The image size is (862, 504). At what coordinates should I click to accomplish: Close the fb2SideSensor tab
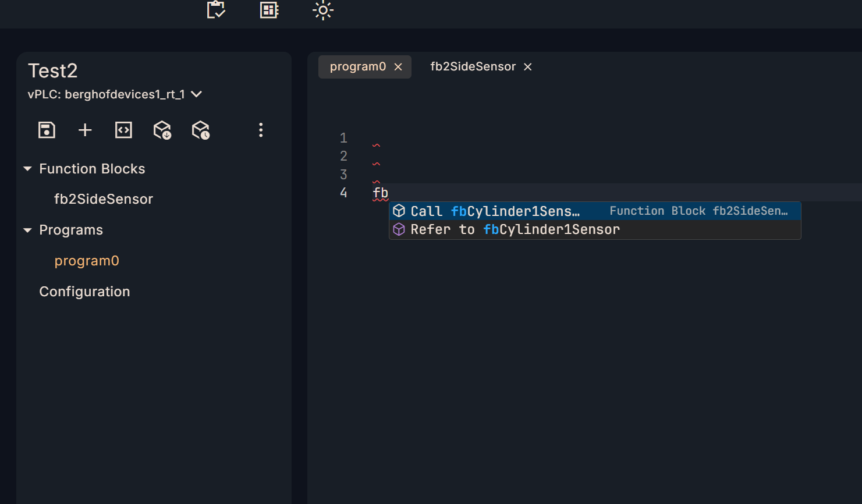coord(528,67)
